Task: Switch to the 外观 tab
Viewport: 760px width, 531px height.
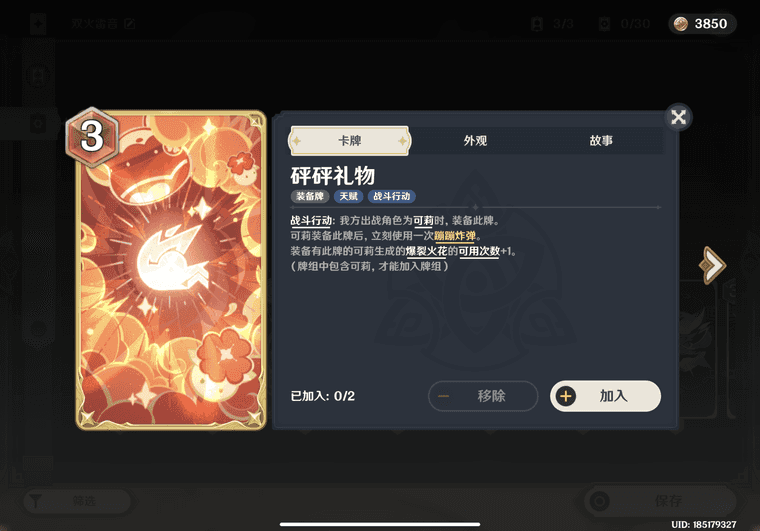Action: coord(475,141)
